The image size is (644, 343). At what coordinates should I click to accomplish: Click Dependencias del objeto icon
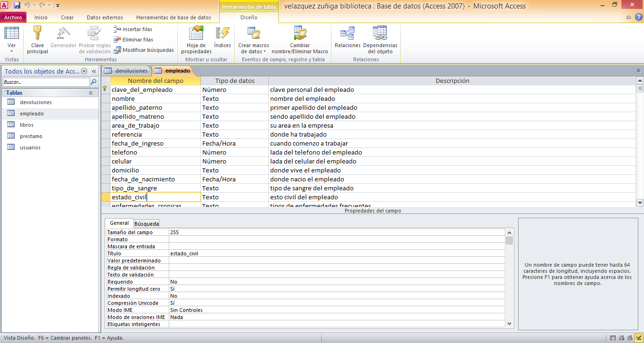380,33
